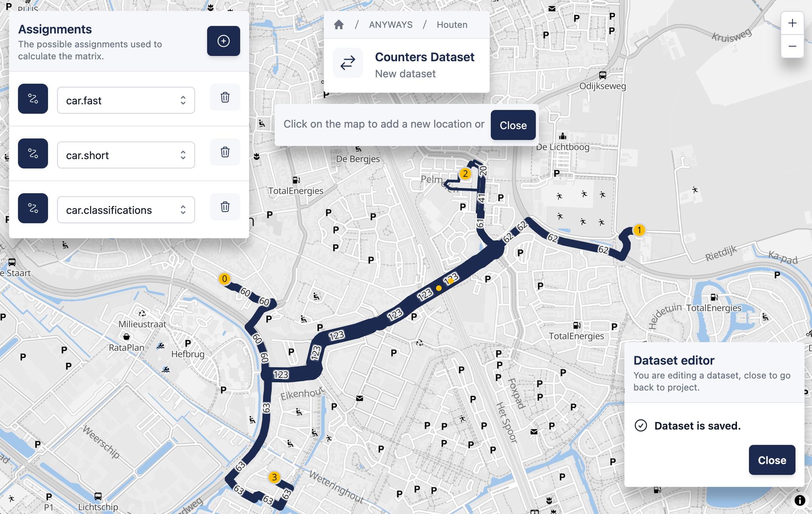Click the home icon in the breadcrumb
The width and height of the screenshot is (812, 514).
pyautogui.click(x=339, y=24)
